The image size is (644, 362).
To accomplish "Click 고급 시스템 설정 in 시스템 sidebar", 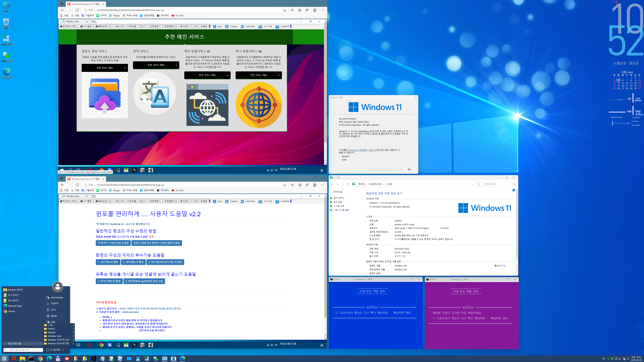I will 341,210.
